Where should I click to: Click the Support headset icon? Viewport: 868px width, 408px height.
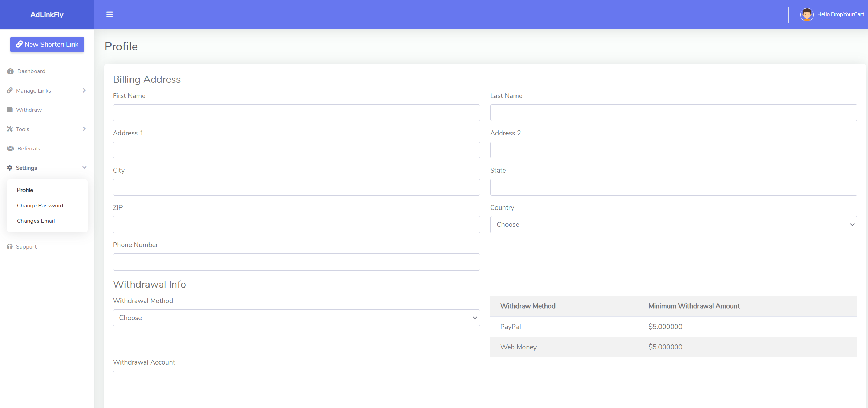[10, 246]
